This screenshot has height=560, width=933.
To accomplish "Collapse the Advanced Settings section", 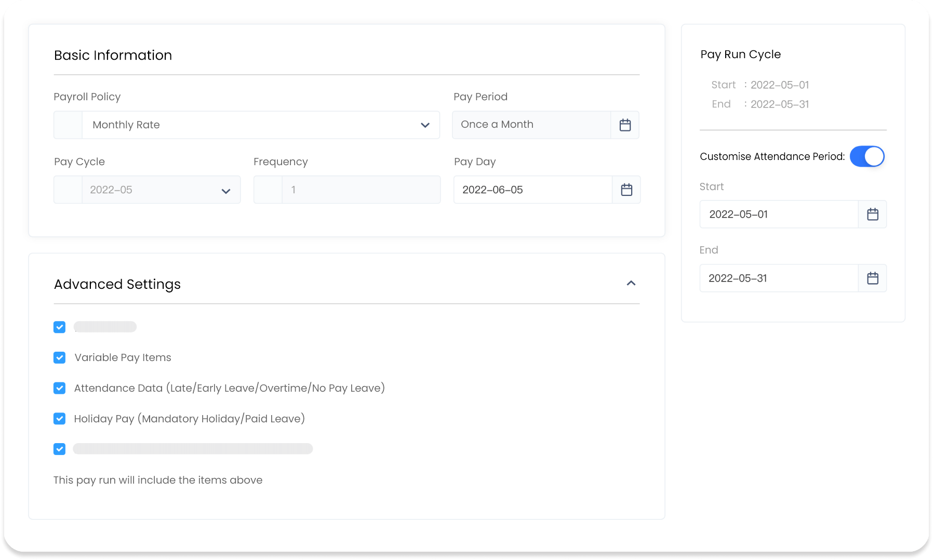I will click(631, 283).
